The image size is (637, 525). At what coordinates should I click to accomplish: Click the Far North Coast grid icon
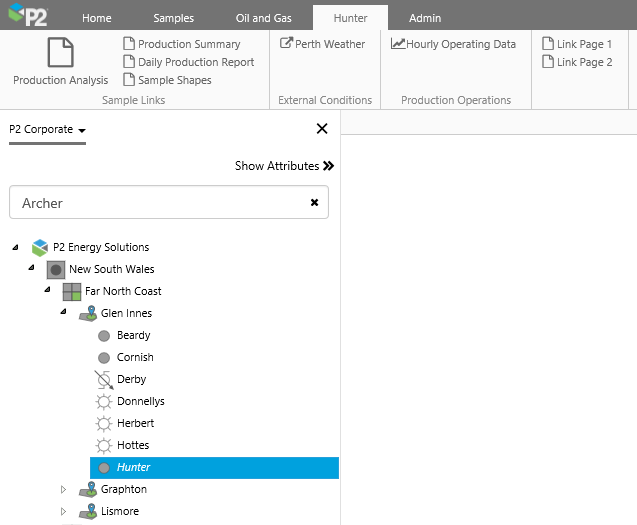tap(72, 291)
